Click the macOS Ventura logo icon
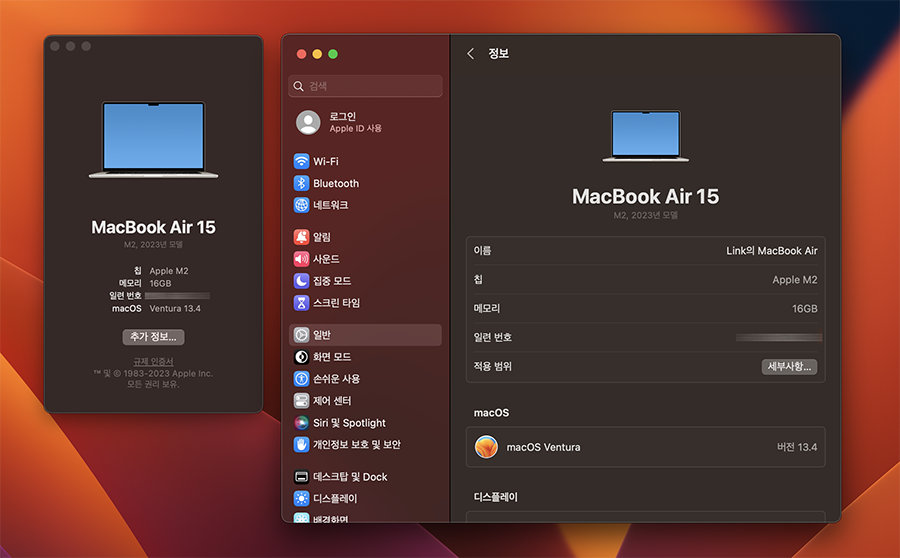Viewport: 900px width, 558px height. (x=486, y=447)
